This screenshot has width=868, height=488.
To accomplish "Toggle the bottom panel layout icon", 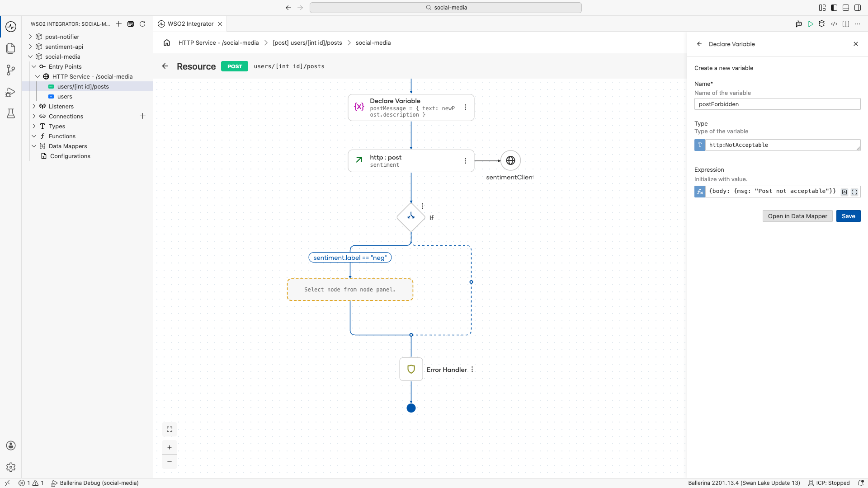I will pyautogui.click(x=846, y=8).
